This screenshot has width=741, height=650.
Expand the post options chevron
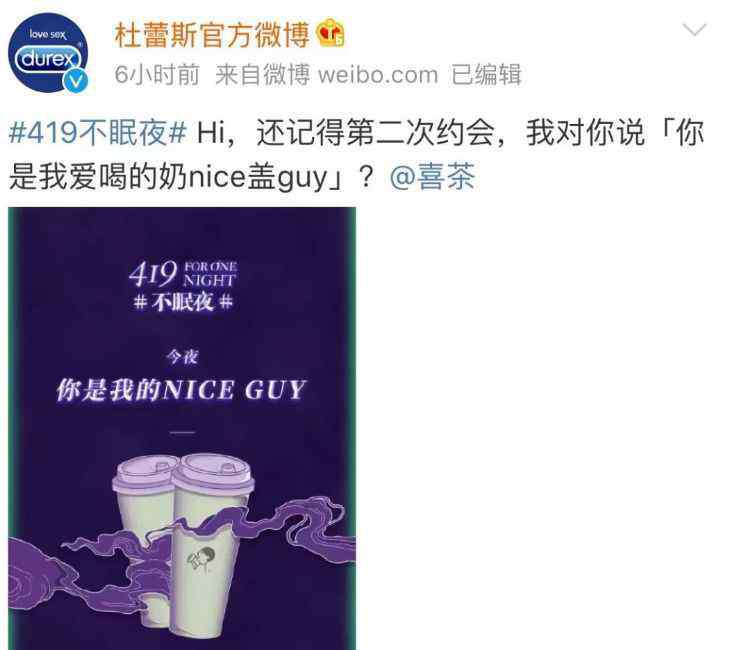coord(694,29)
